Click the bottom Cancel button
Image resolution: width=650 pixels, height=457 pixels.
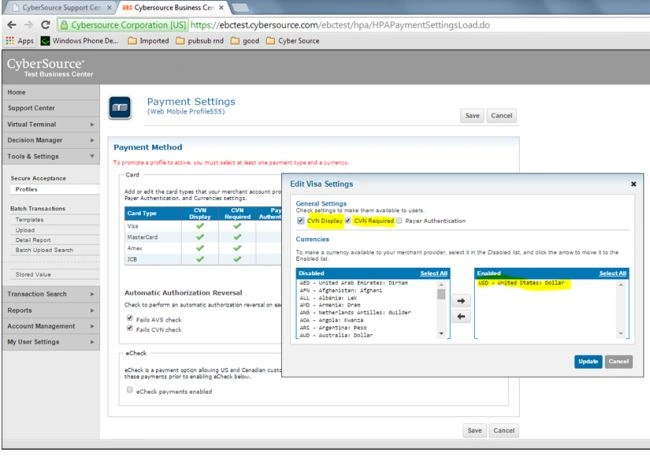[504, 430]
